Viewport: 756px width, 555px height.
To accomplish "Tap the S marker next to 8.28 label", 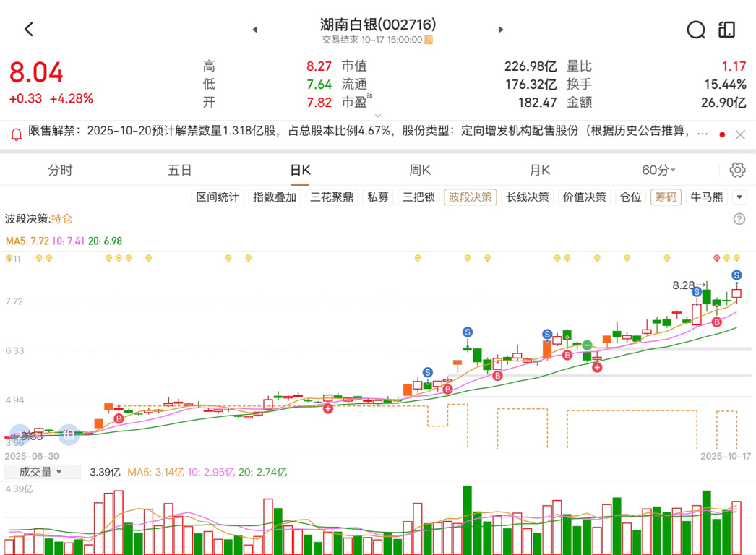I will coord(696,292).
